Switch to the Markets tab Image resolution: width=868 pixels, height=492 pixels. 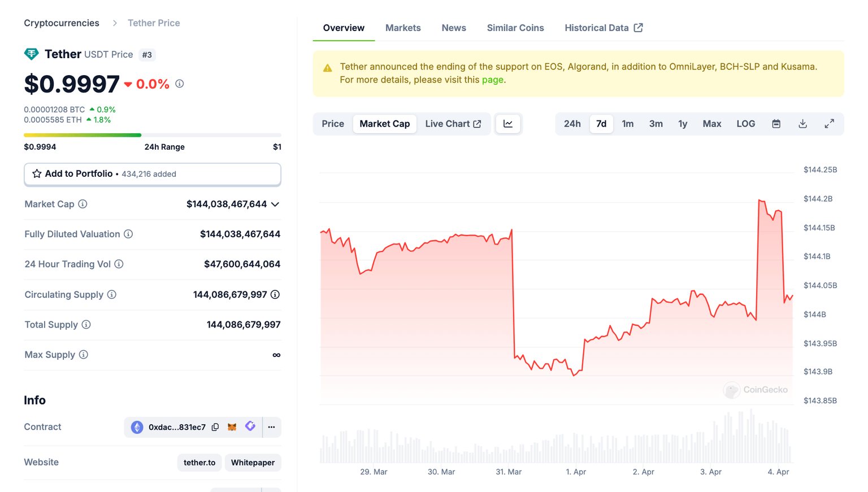coord(403,27)
